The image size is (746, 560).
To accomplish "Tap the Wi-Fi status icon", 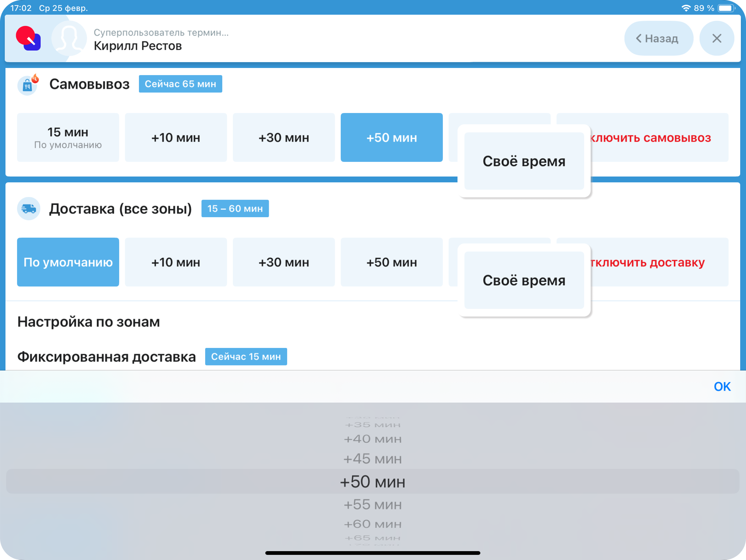I will click(x=686, y=8).
